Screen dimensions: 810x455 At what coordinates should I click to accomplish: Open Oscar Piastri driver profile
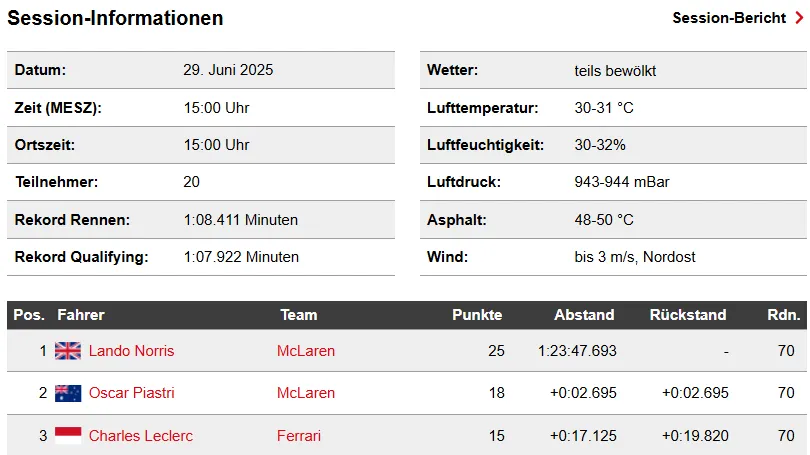point(131,393)
